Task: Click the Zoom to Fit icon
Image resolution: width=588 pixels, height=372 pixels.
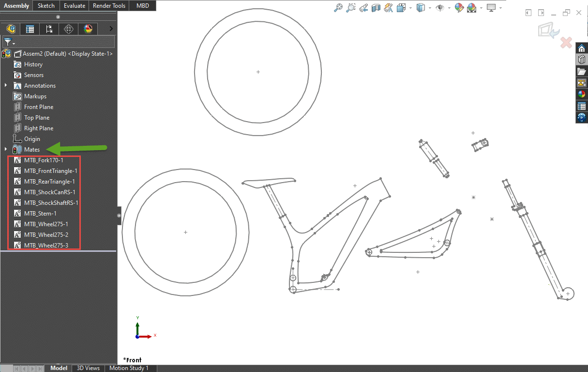Action: 339,8
